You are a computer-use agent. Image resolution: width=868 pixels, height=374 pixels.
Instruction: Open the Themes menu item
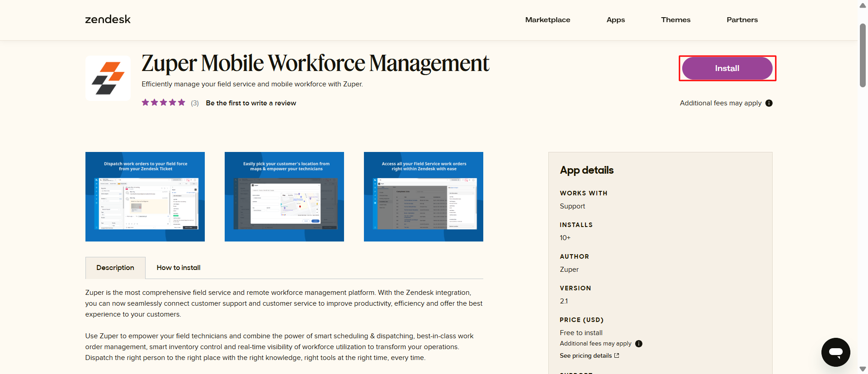675,20
